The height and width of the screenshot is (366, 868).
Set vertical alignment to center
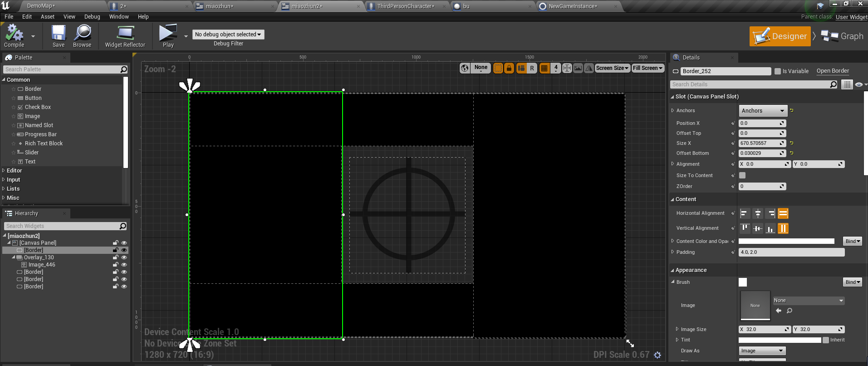757,228
